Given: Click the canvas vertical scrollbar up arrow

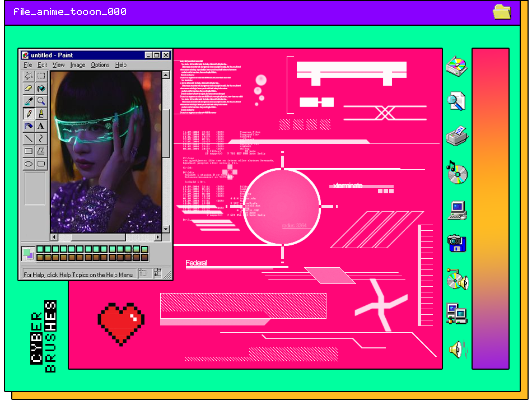Looking at the screenshot, I should point(166,75).
